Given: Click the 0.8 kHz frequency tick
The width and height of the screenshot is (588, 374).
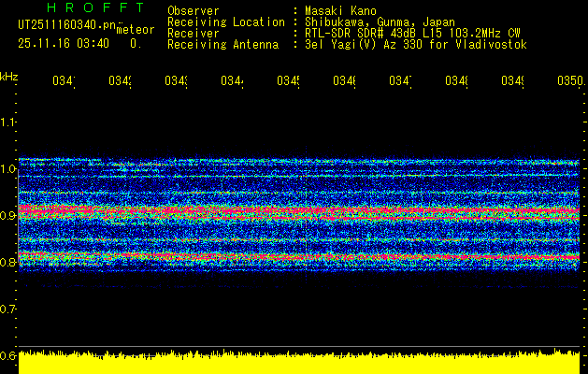Looking at the screenshot, I should (8, 263).
